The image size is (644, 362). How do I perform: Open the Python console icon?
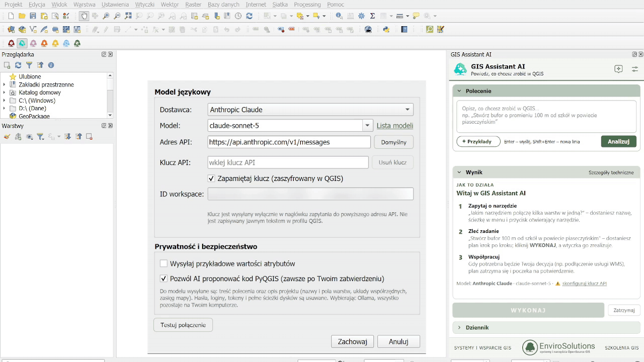pos(386,30)
